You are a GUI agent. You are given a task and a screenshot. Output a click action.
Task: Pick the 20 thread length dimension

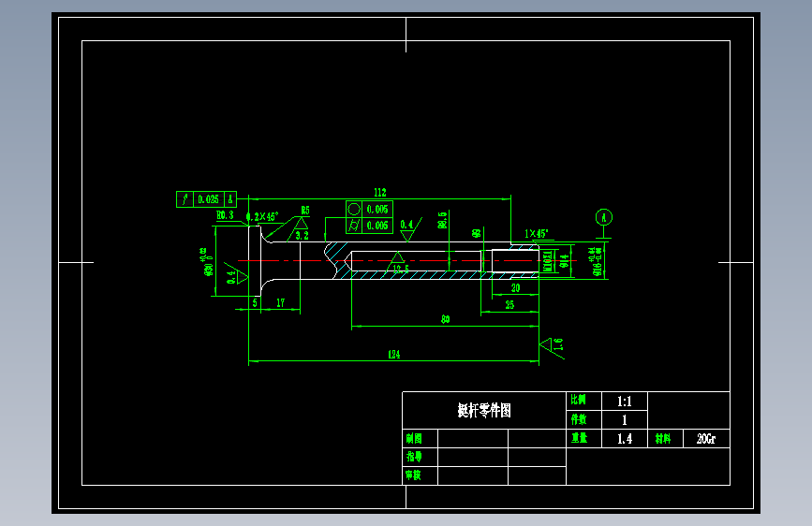click(x=515, y=288)
